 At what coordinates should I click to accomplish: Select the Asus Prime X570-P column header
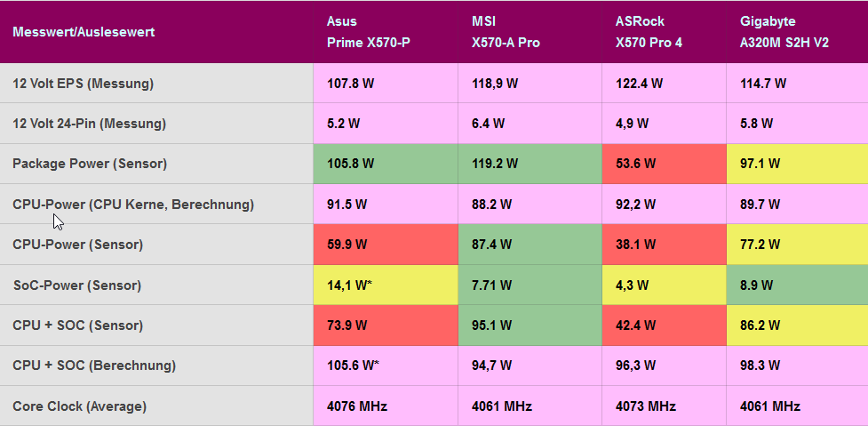pyautogui.click(x=386, y=32)
